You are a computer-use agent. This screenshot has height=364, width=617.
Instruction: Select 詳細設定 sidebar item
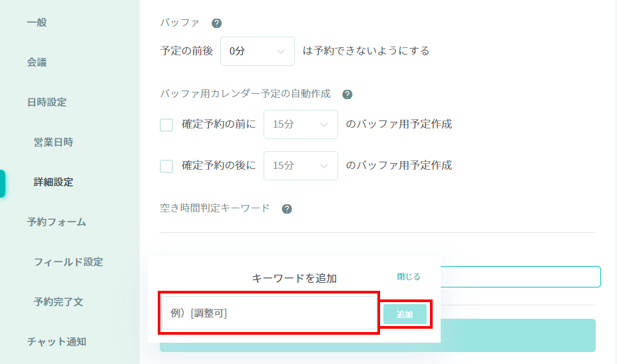[53, 182]
